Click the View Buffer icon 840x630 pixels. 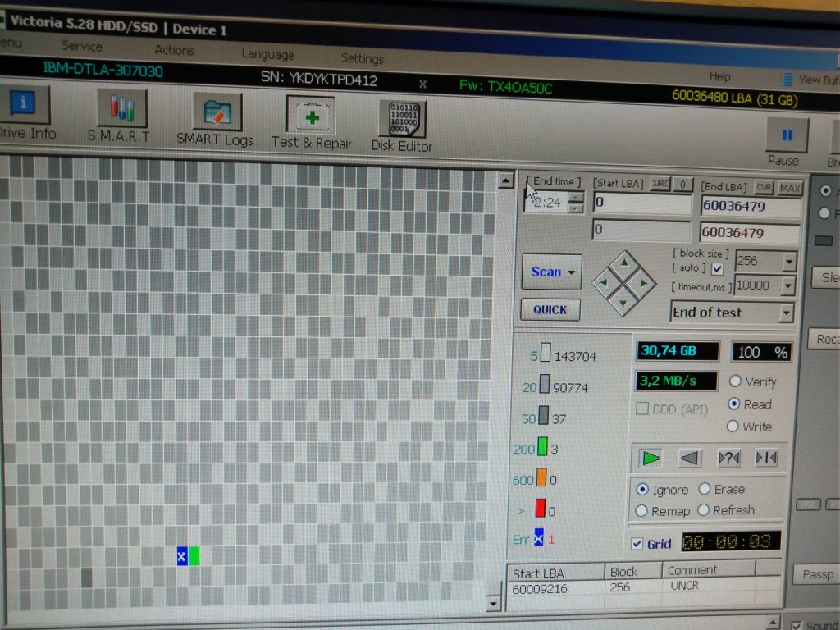click(787, 80)
